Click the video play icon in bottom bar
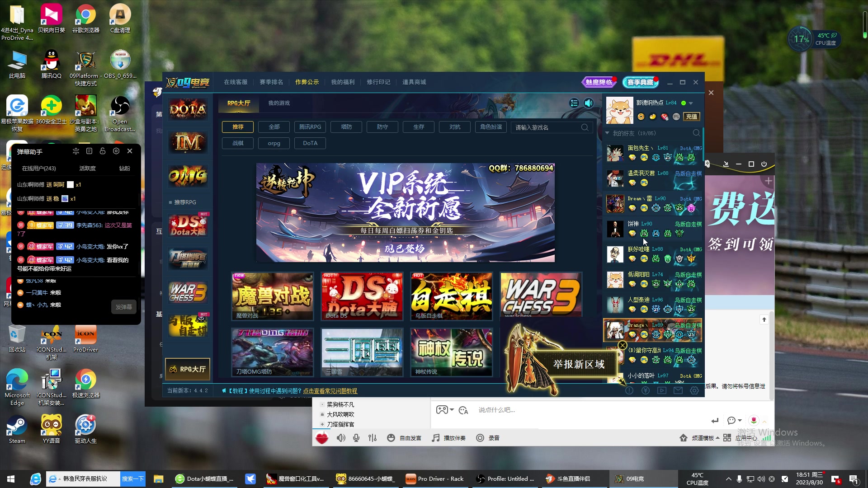Viewport: 868px width, 488px height. click(662, 390)
